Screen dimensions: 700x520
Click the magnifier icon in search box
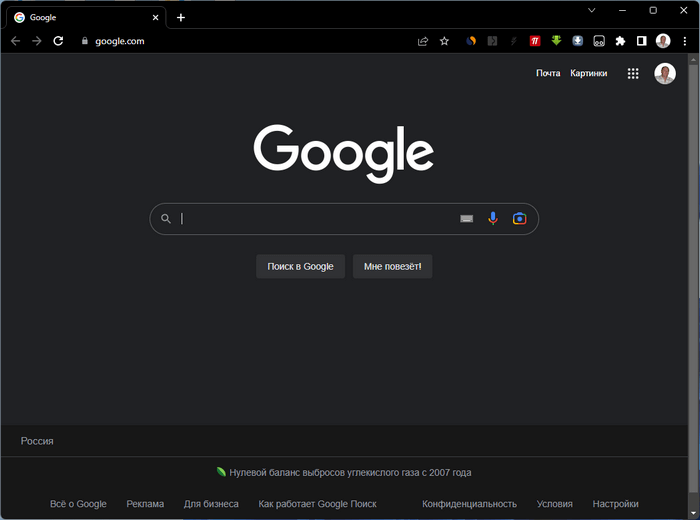coord(166,219)
